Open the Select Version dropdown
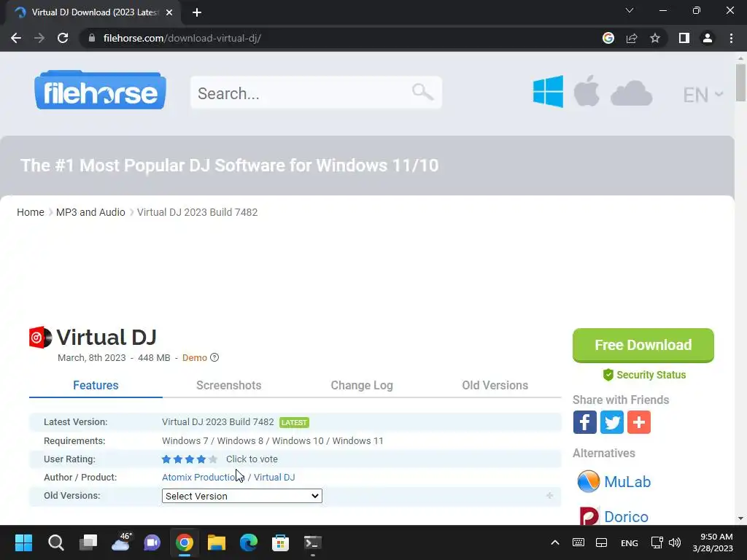This screenshot has width=747, height=560. [242, 496]
